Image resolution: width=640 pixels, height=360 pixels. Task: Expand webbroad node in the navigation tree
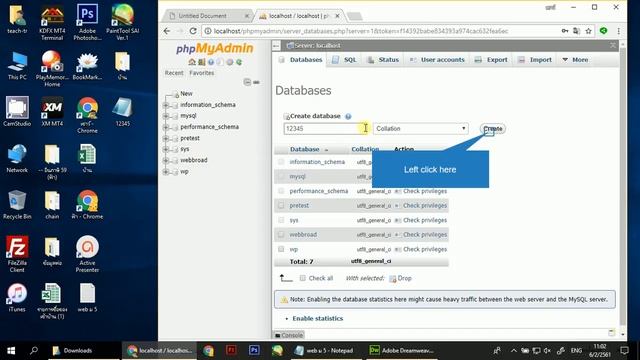pyautogui.click(x=166, y=160)
